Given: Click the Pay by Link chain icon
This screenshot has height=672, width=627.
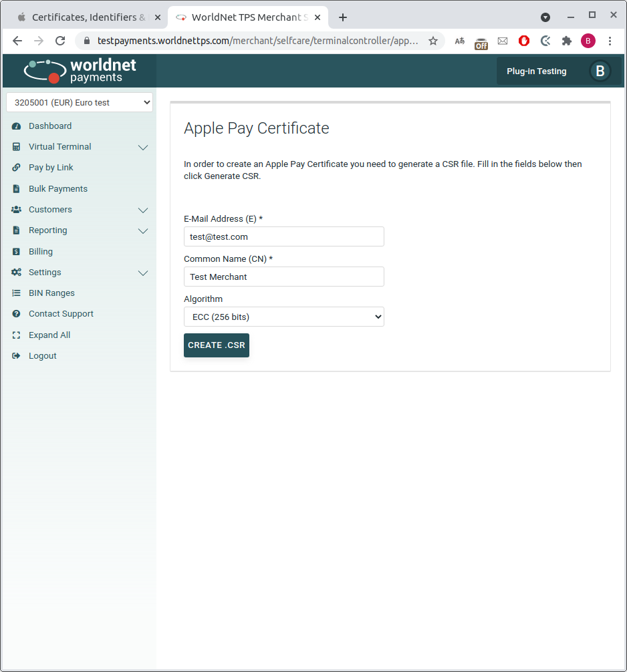Looking at the screenshot, I should 16,168.
